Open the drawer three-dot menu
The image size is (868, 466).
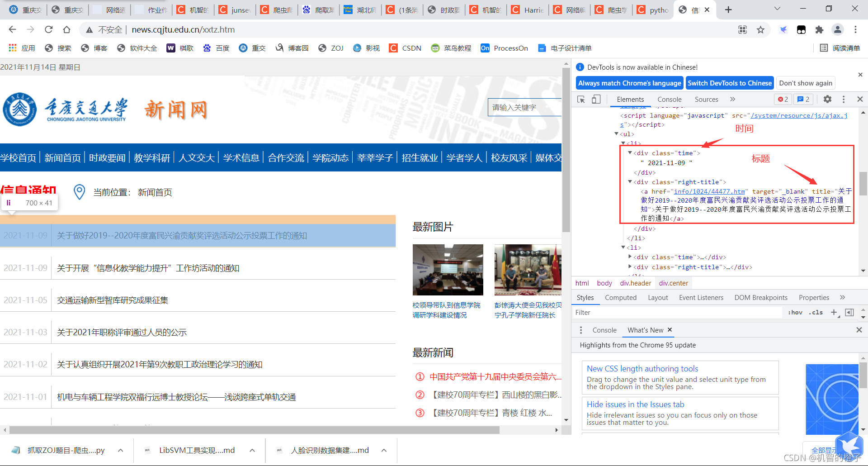click(581, 330)
